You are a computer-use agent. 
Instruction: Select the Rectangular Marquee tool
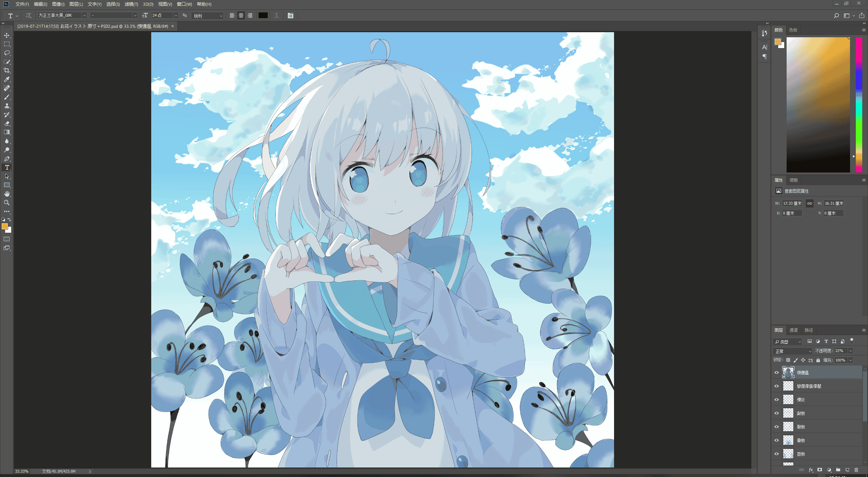[x=7, y=44]
